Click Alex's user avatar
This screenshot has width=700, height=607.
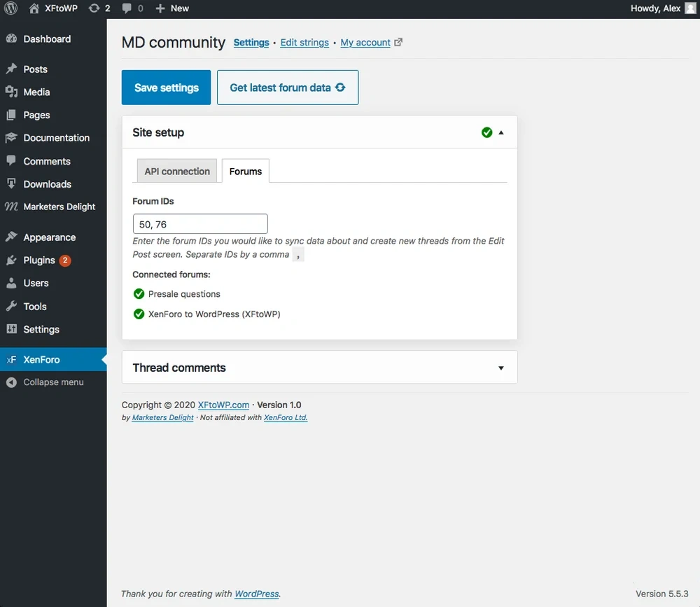pos(690,8)
